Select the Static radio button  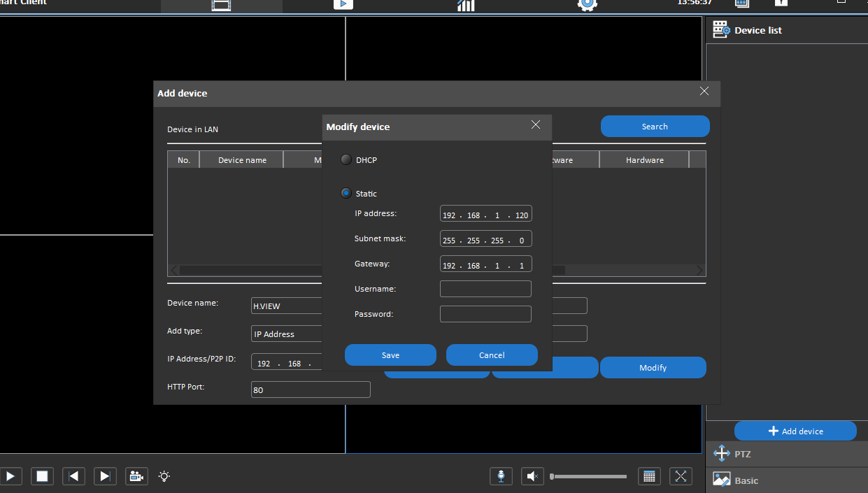[346, 194]
